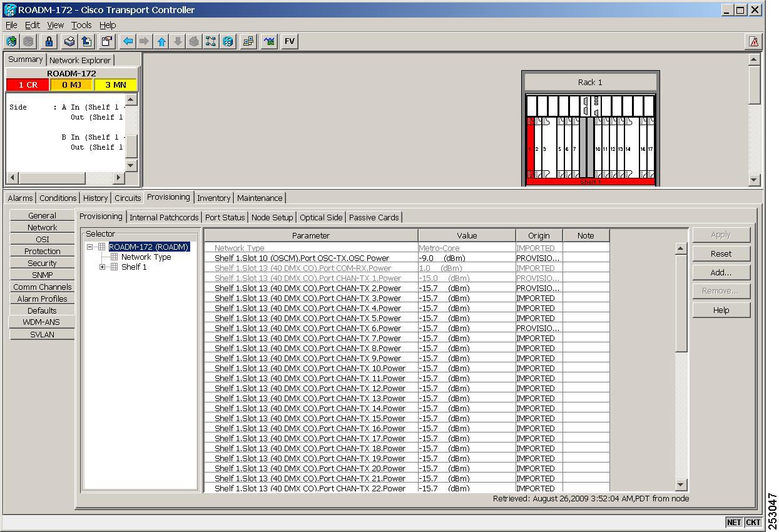Click parameter table scrollbar down arrow

681,485
